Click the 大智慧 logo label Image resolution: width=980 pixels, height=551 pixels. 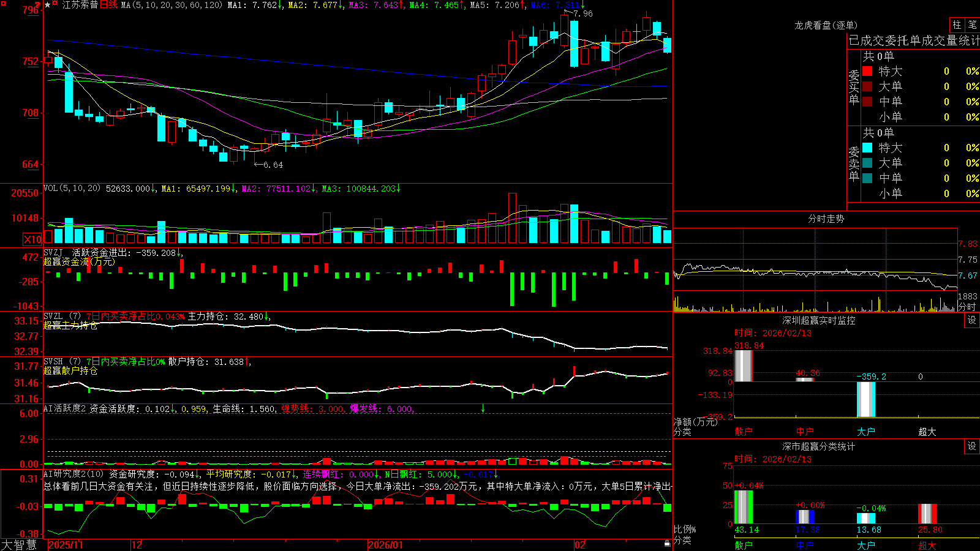coord(19,544)
